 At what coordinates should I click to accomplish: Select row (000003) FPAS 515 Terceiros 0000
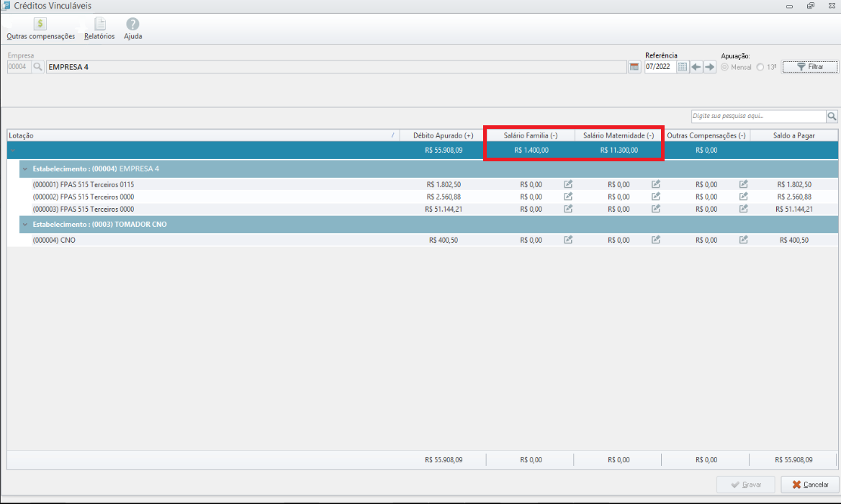click(x=423, y=209)
